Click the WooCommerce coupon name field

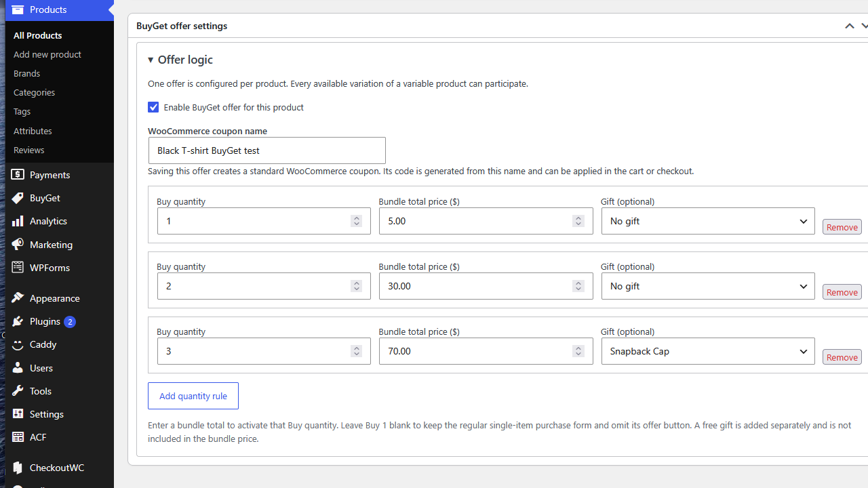(267, 150)
